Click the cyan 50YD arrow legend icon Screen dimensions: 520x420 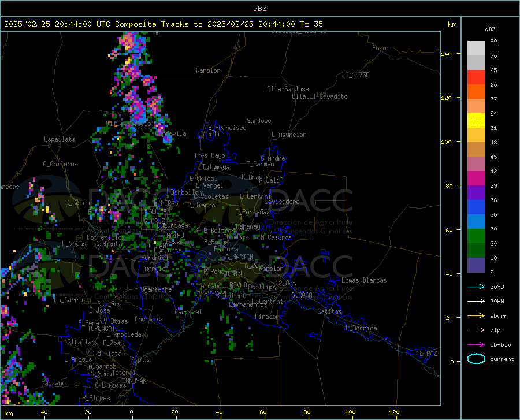coord(476,287)
